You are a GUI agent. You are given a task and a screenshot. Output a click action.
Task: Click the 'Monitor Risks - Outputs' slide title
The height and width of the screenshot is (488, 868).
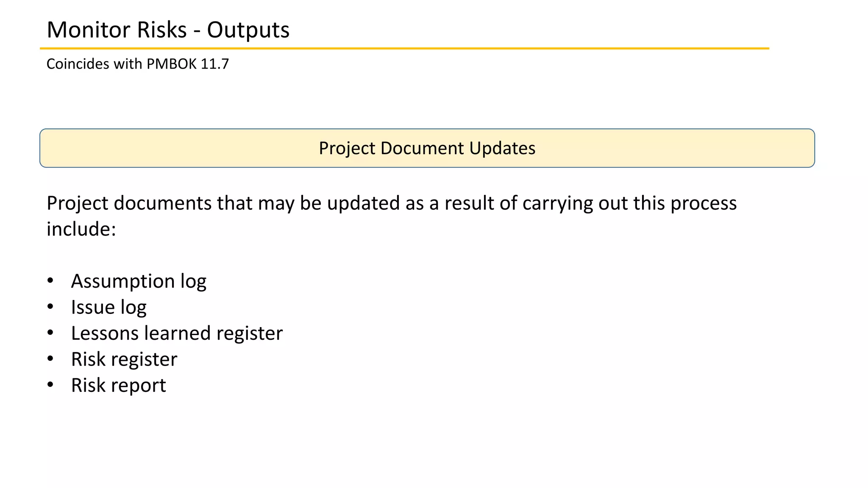tap(168, 30)
